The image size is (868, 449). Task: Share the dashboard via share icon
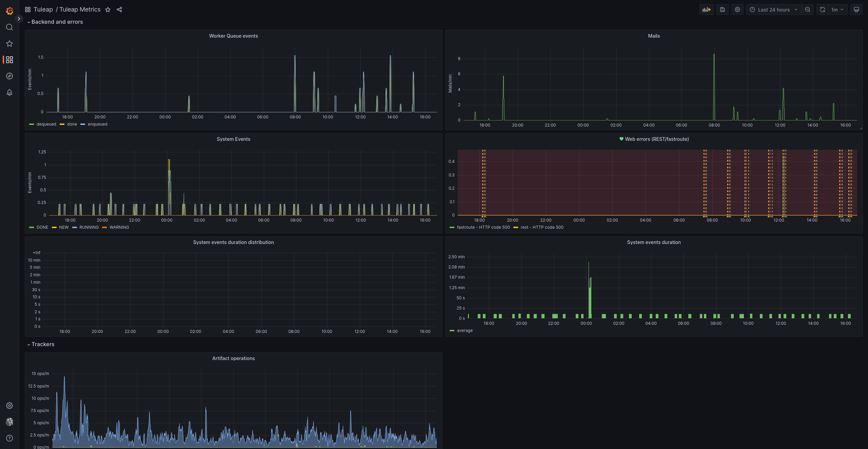click(x=119, y=10)
